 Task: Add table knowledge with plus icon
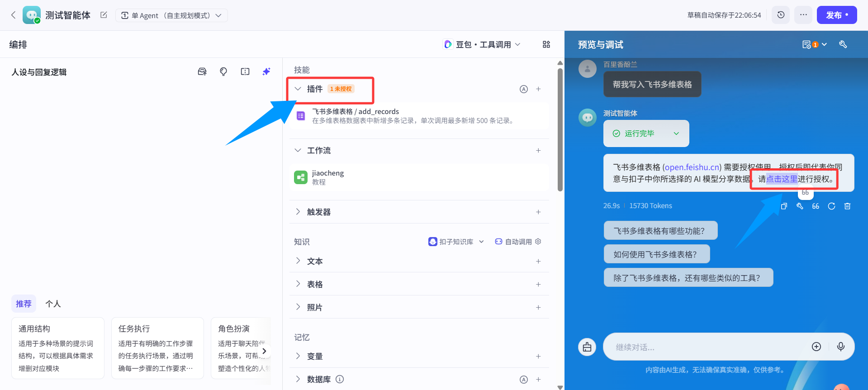click(538, 284)
